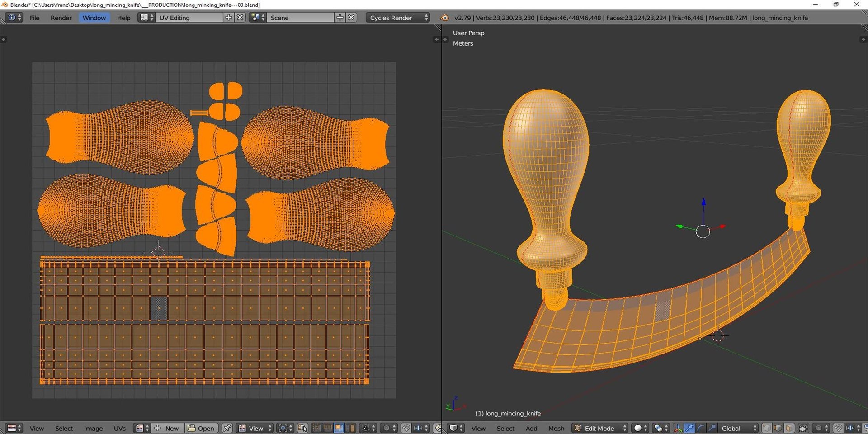Open the Help menu

point(123,18)
